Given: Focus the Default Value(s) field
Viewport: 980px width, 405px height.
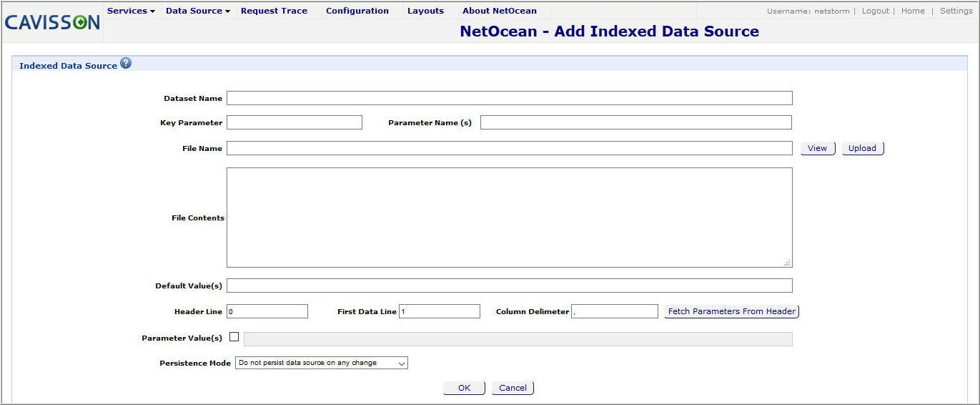Looking at the screenshot, I should (510, 286).
